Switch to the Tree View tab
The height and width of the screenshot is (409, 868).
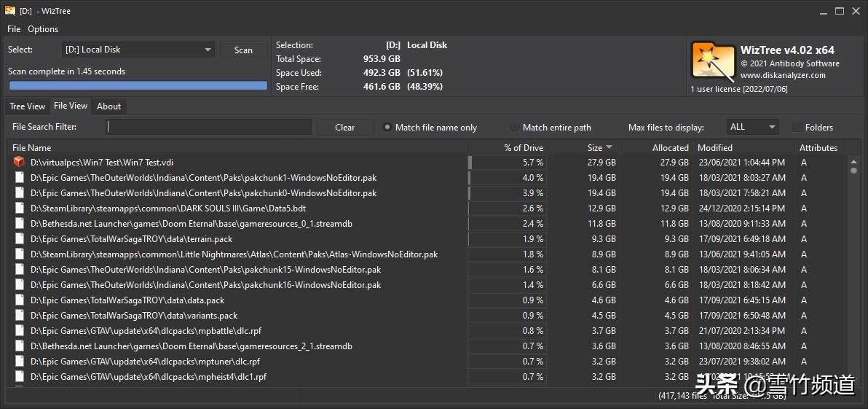[27, 106]
